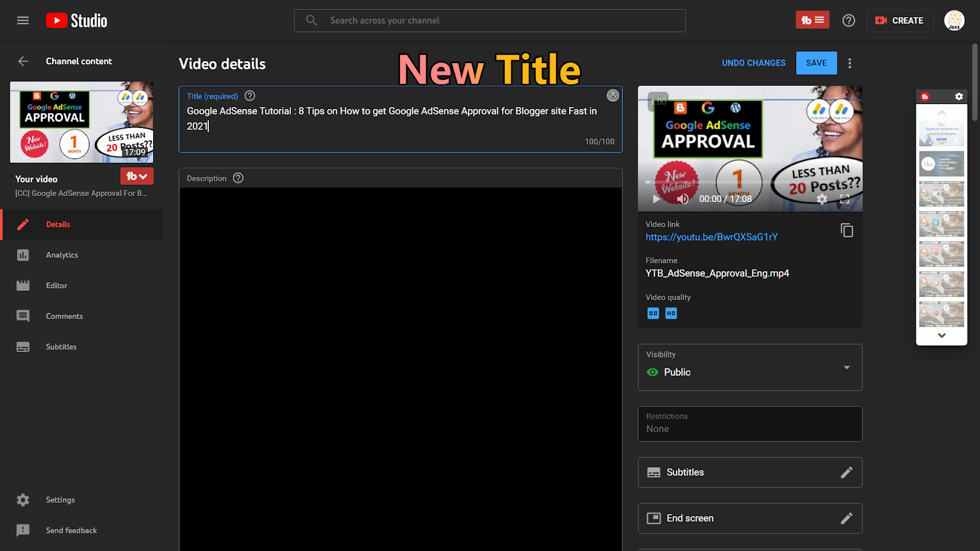Click the emoji icon in the title field

612,96
